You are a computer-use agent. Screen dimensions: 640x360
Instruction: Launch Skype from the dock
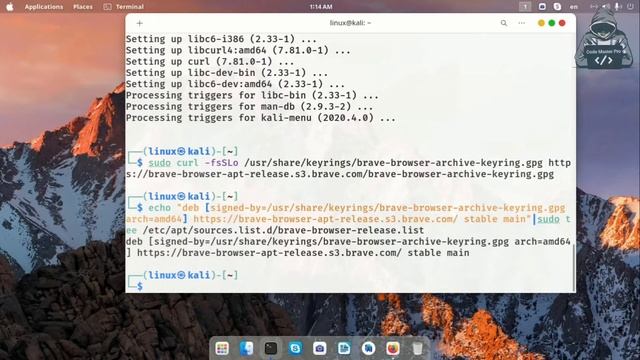pyautogui.click(x=295, y=348)
